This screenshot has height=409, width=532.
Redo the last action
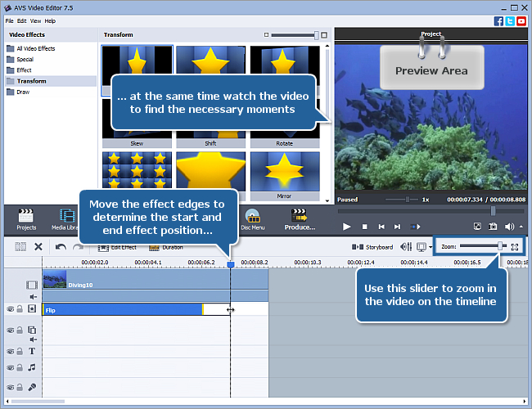click(78, 247)
